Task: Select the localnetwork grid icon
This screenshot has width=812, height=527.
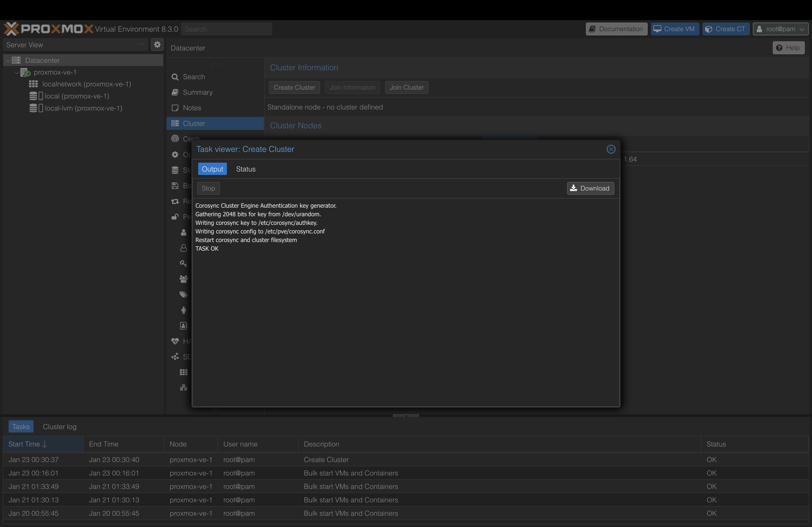Action: (x=33, y=84)
